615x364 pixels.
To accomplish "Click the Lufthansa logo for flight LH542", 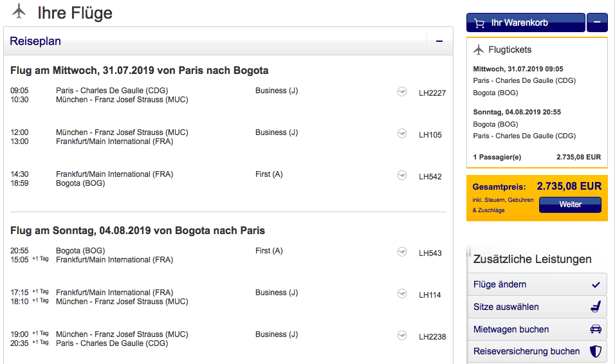I will [x=402, y=176].
